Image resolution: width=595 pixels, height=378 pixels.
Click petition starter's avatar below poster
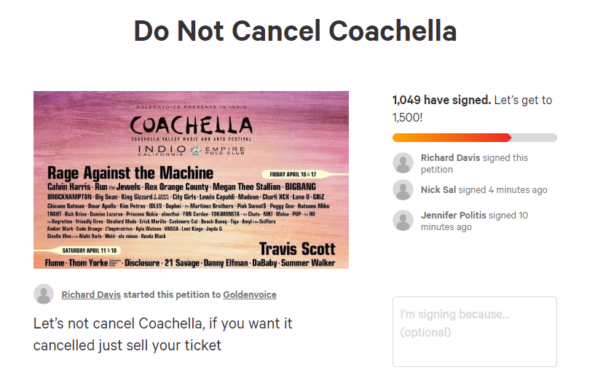click(44, 294)
